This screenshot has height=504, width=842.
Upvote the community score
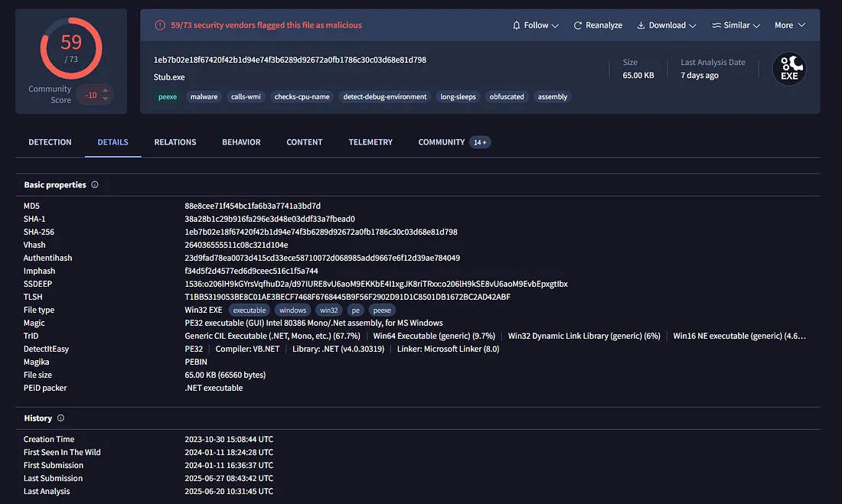[x=106, y=90]
